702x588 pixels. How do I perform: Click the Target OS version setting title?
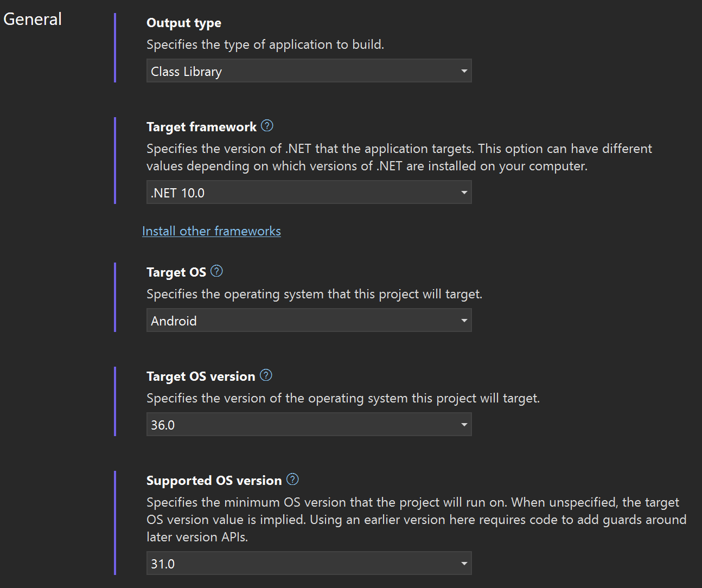point(201,376)
